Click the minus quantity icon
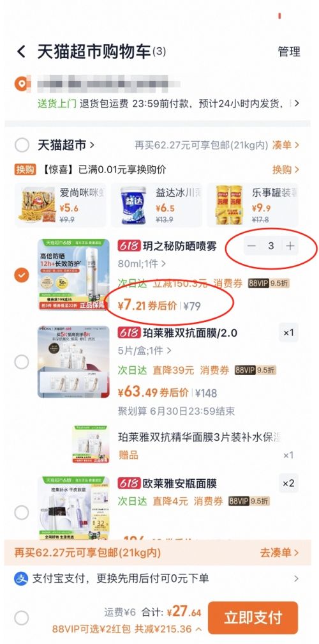Image resolution: width=319 pixels, height=644 pixels. click(252, 246)
